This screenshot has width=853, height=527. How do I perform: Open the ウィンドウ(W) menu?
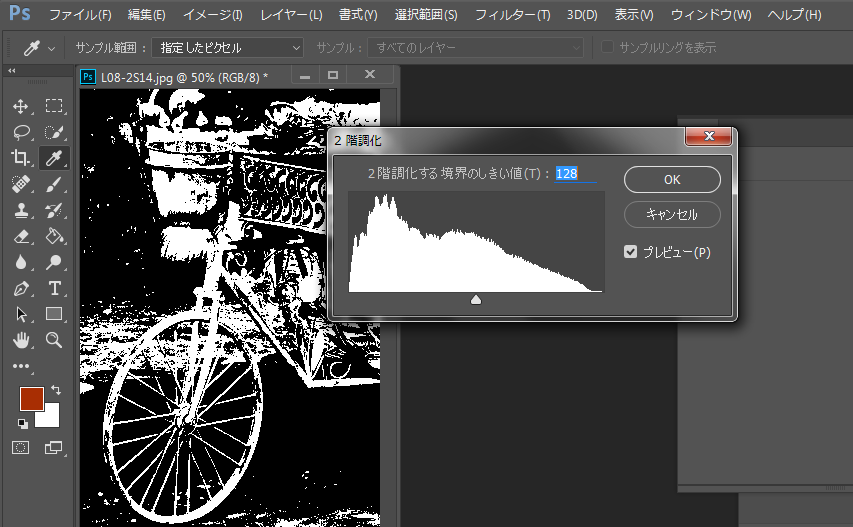click(711, 15)
